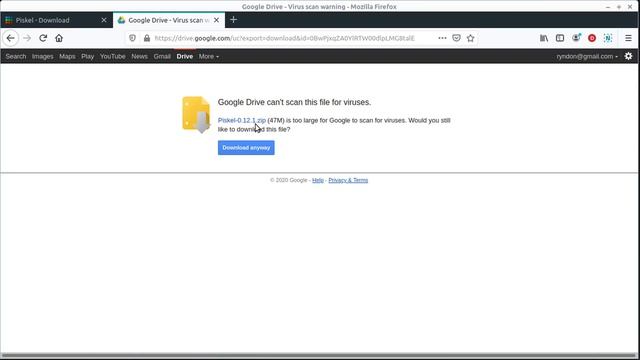Open the Firefox Library icon
The image size is (640, 360).
pos(544,38)
